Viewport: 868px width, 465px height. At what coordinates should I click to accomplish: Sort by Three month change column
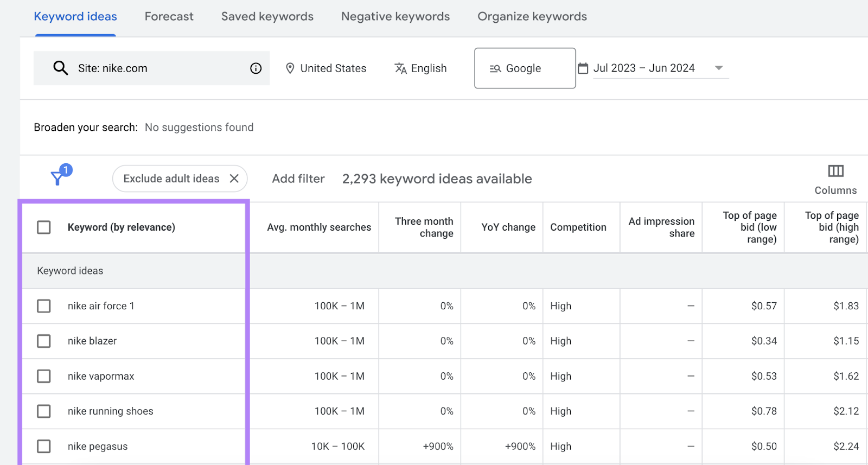(424, 227)
